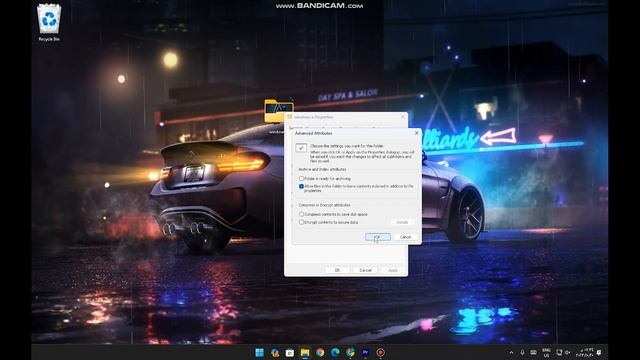Open network and volume quick settings
This screenshot has height=360, width=640.
[x=563, y=352]
